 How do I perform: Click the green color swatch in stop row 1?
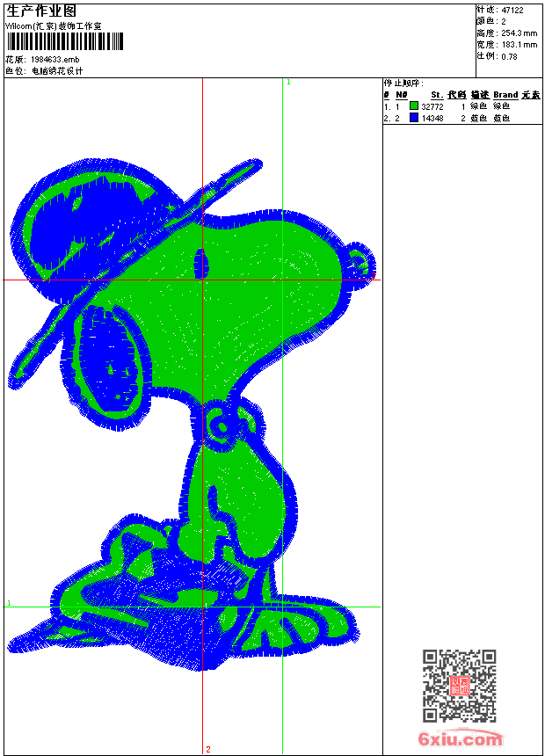(414, 105)
